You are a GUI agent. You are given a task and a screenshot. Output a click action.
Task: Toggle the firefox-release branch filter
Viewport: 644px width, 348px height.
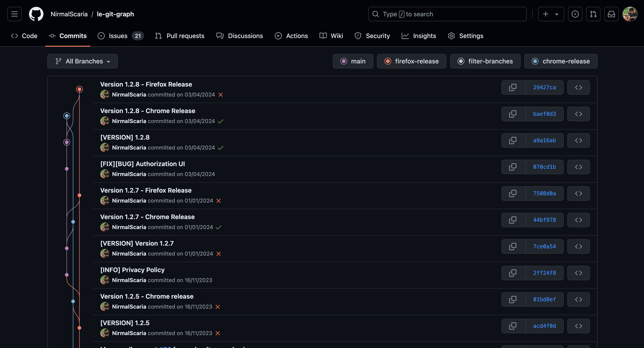[411, 61]
